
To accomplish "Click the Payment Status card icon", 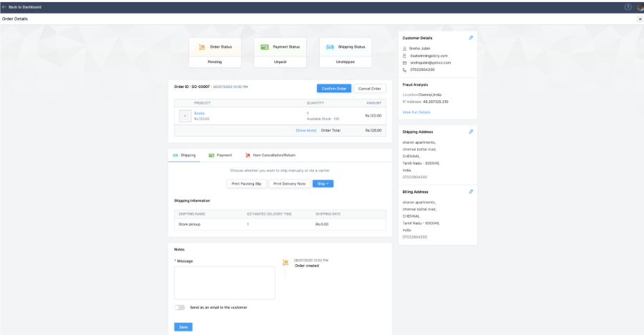I will [265, 47].
